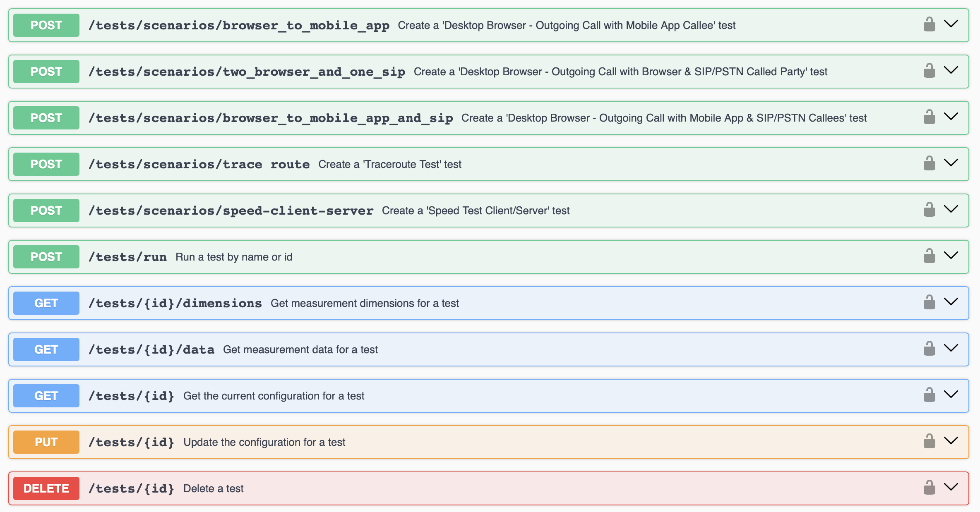
Task: Expand the trace route endpoint arrow
Action: tap(952, 163)
